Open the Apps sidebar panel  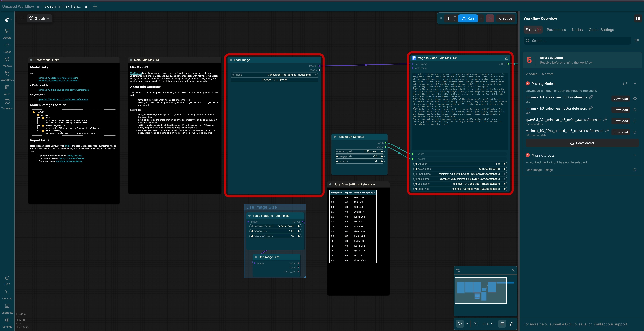(7, 90)
